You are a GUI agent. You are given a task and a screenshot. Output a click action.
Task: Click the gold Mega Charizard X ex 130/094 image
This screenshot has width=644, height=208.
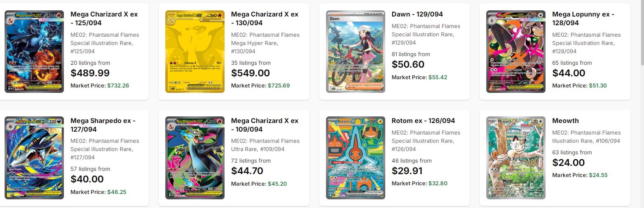pyautogui.click(x=194, y=52)
